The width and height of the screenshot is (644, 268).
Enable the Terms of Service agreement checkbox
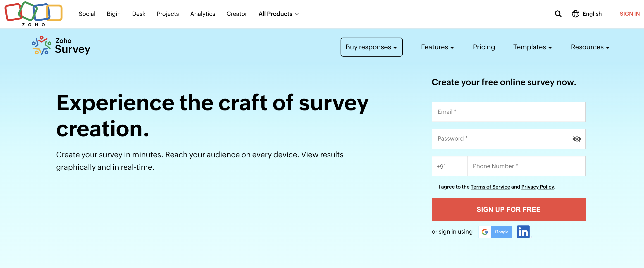pos(434,187)
